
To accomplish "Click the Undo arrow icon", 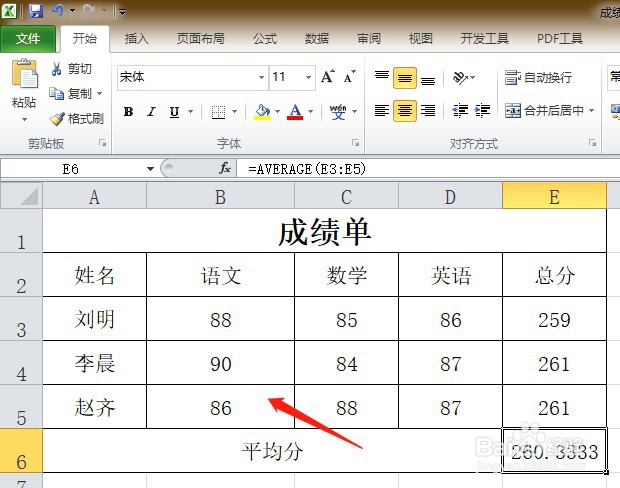I will point(58,11).
